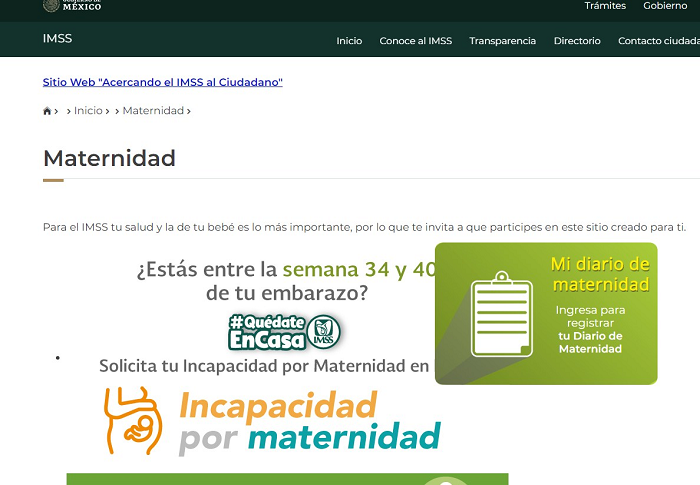Click the green bar at the page bottom
Image resolution: width=700 pixels, height=485 pixels.
(288, 479)
